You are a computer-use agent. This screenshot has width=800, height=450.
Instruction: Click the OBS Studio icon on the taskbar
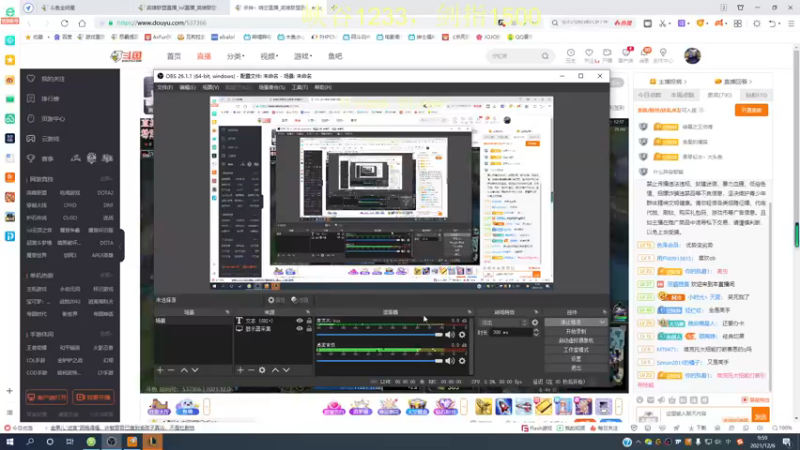pyautogui.click(x=111, y=442)
